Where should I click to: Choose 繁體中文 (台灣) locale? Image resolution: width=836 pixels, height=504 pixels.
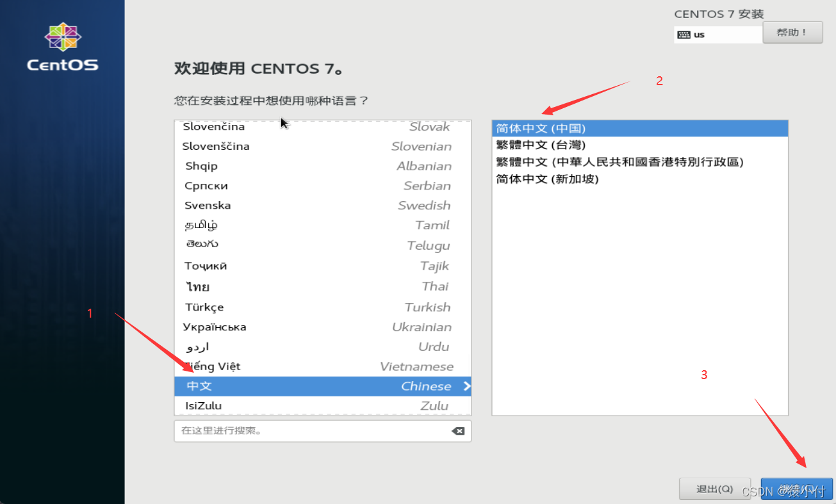[x=640, y=145]
